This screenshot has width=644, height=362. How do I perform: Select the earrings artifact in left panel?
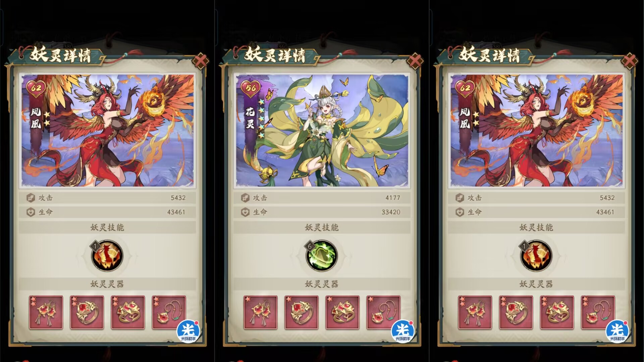tap(46, 312)
